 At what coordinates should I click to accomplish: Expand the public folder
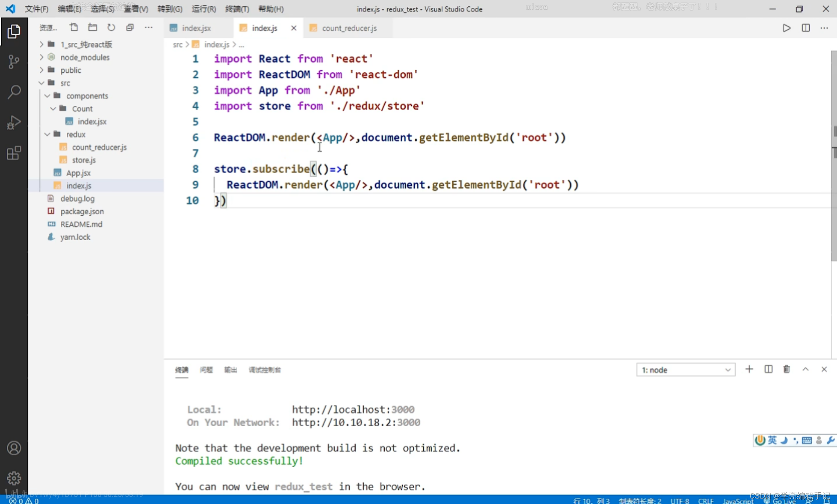96,70
